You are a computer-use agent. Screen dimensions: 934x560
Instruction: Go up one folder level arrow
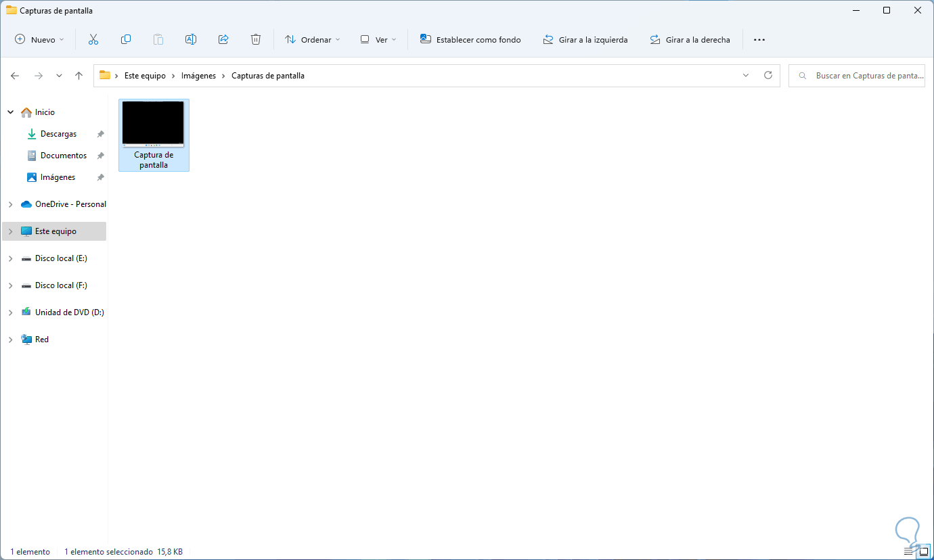(x=79, y=76)
